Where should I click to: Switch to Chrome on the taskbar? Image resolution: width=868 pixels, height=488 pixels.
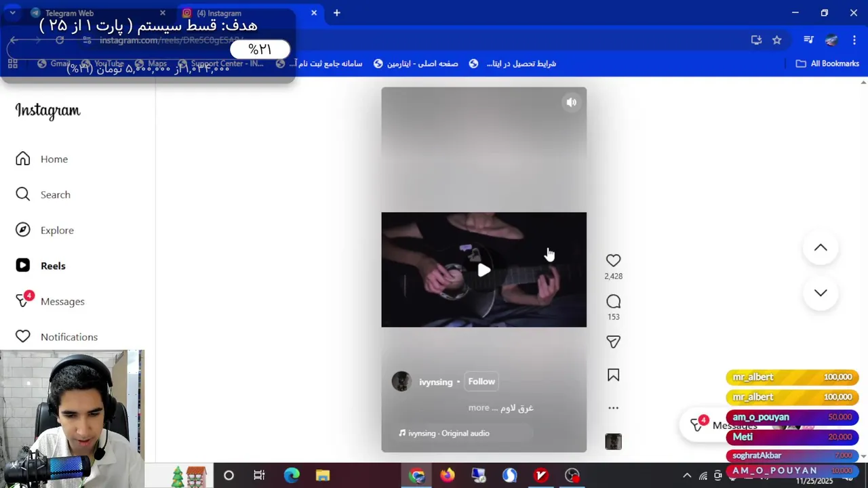tap(416, 475)
